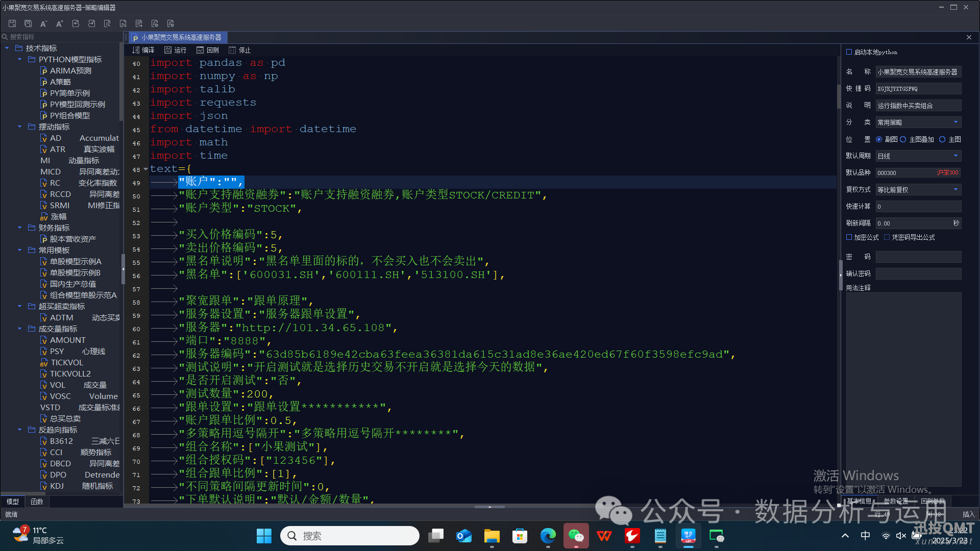Open WeChat from the taskbar
The height and width of the screenshot is (551, 980).
[x=576, y=536]
